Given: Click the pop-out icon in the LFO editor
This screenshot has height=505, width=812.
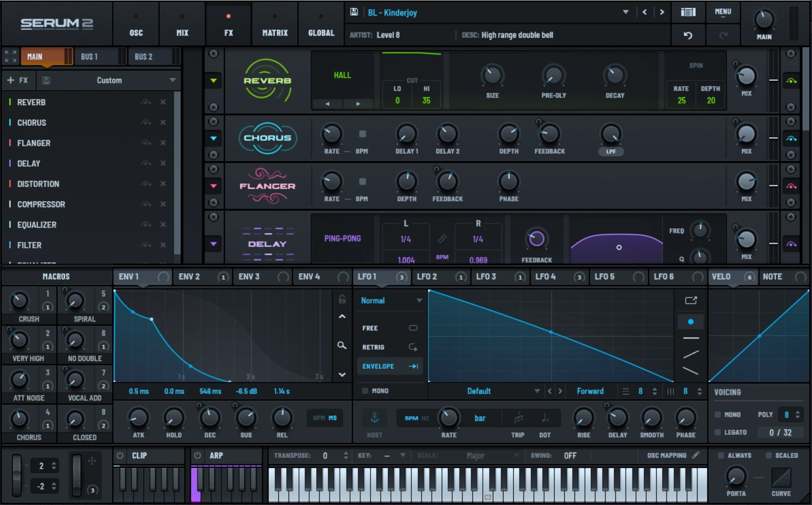Looking at the screenshot, I should pyautogui.click(x=691, y=300).
